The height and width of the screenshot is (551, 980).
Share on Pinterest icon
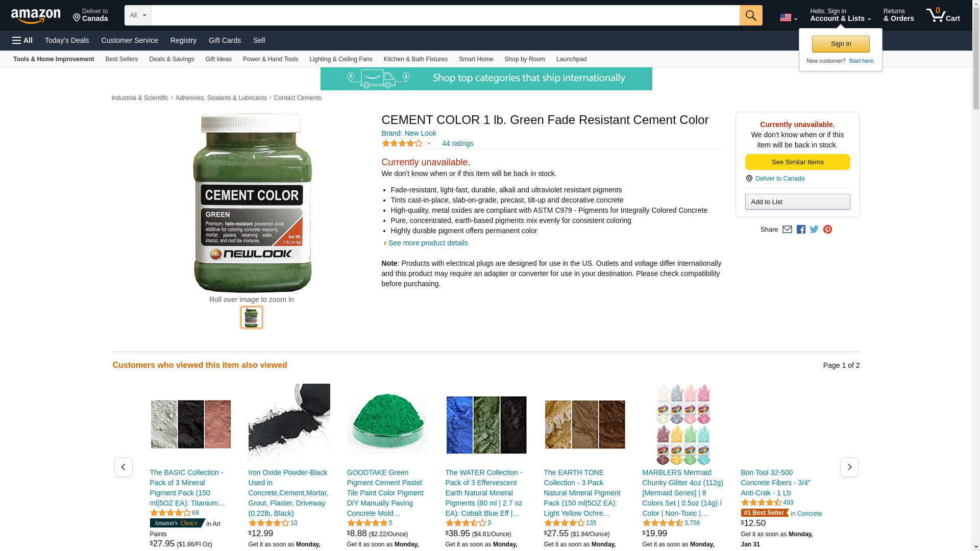pyautogui.click(x=827, y=230)
